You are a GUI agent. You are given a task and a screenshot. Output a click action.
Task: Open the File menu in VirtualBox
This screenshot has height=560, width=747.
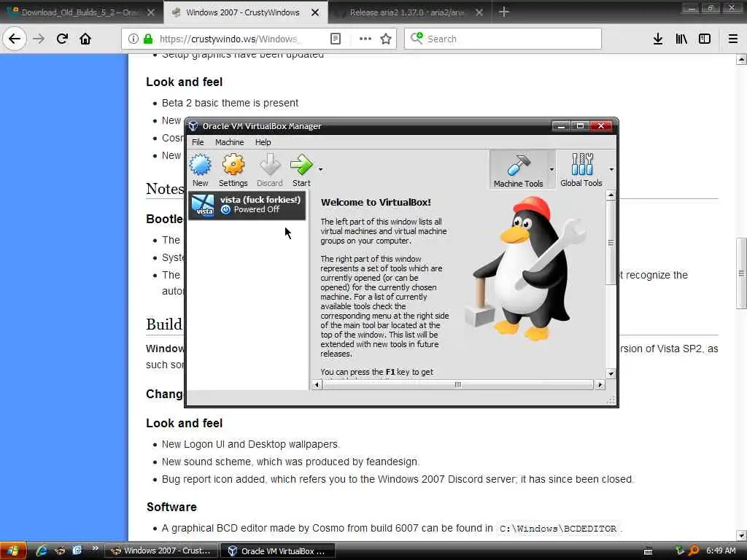(198, 142)
